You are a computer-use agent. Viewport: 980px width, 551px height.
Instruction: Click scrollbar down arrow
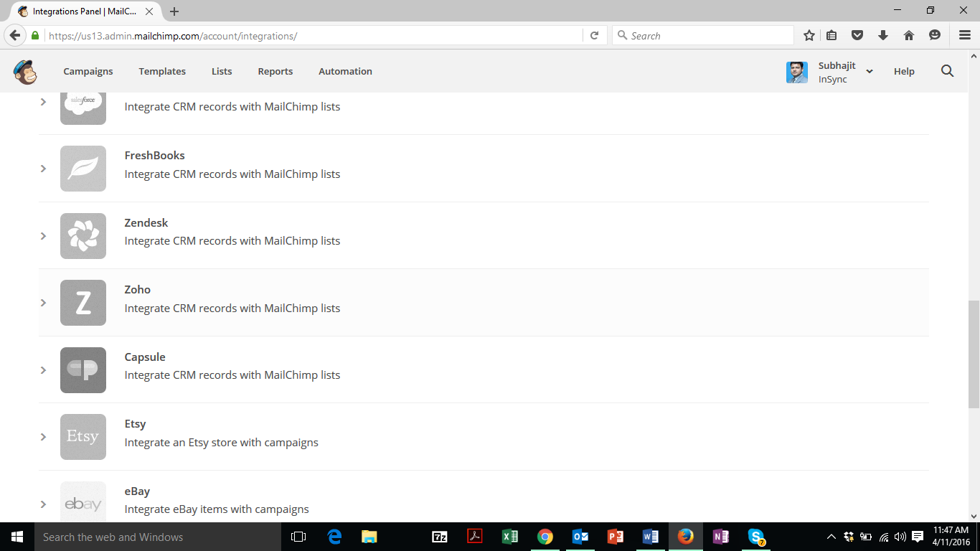974,515
